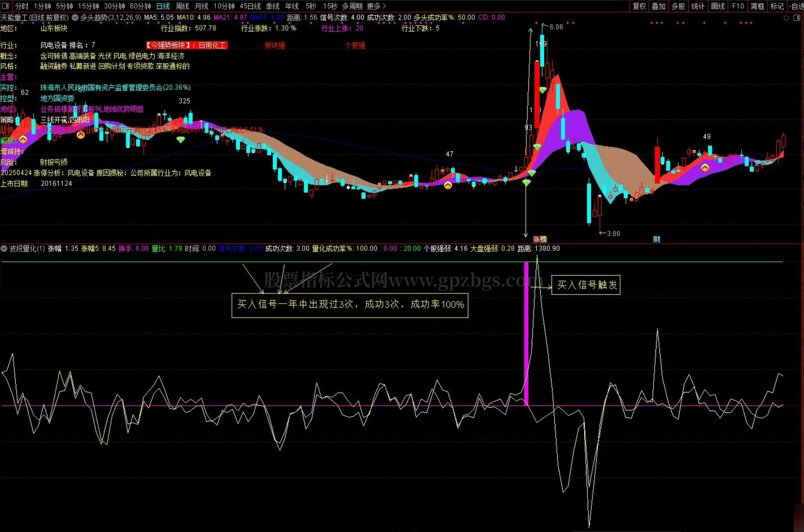
Task: Click the 自选 watchlist button
Action: 796,6
